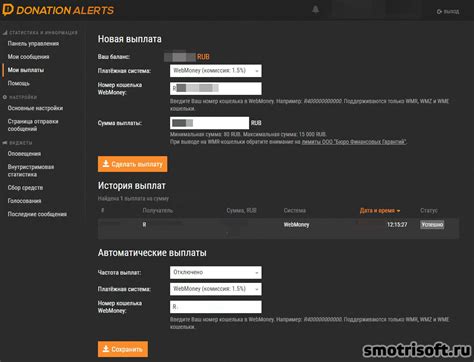
Task: Open Частота выплат dropdown
Action: click(216, 272)
